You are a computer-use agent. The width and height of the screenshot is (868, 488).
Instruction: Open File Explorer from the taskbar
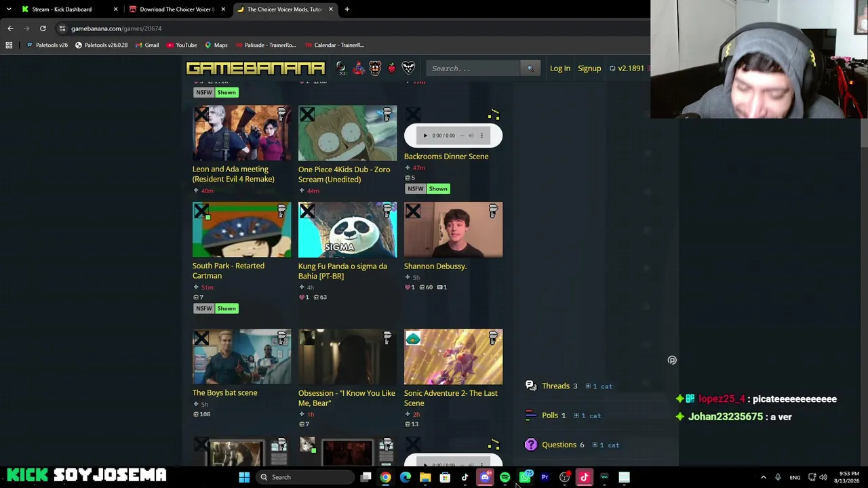(425, 477)
